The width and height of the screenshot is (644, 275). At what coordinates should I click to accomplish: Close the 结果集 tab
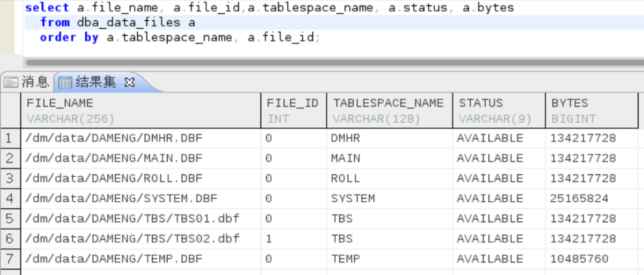pos(129,82)
